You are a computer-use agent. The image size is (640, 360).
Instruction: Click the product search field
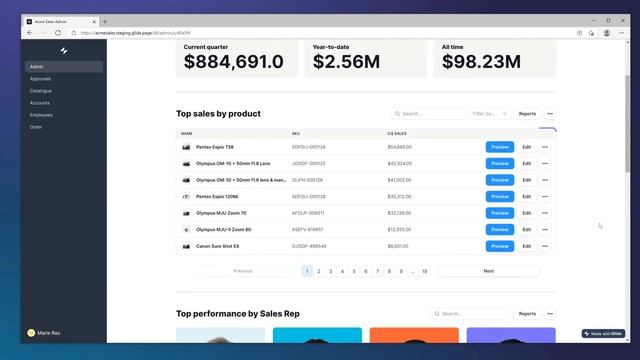pyautogui.click(x=429, y=114)
